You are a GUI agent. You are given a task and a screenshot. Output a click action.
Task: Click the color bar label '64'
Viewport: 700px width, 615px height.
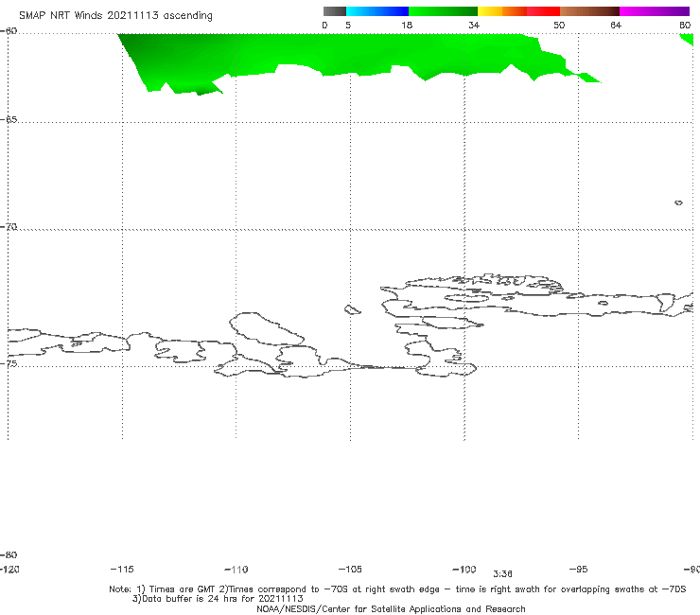click(x=616, y=25)
